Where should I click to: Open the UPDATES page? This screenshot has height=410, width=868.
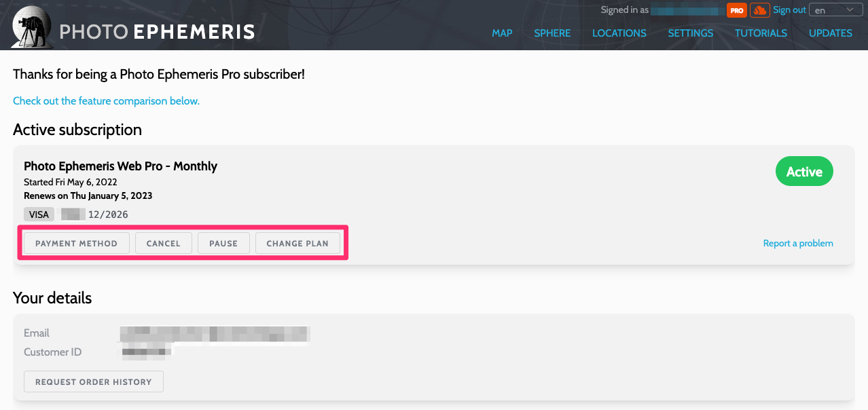point(831,33)
